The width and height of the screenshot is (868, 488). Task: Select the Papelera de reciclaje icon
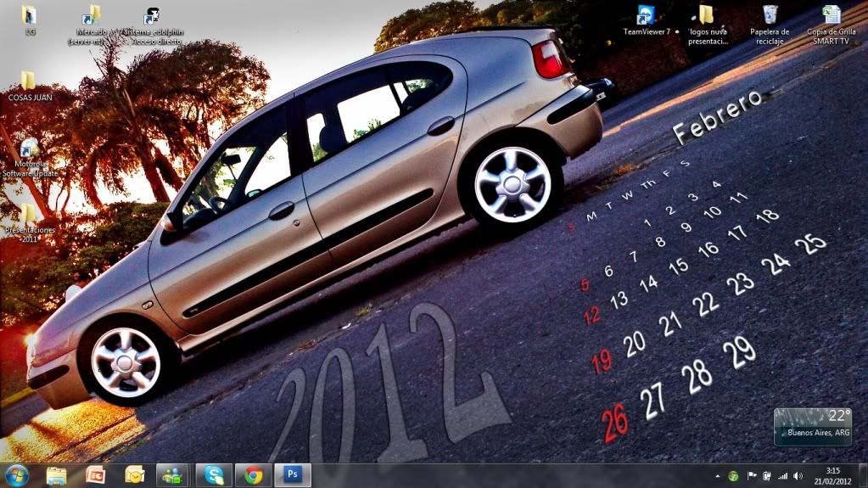tap(770, 16)
